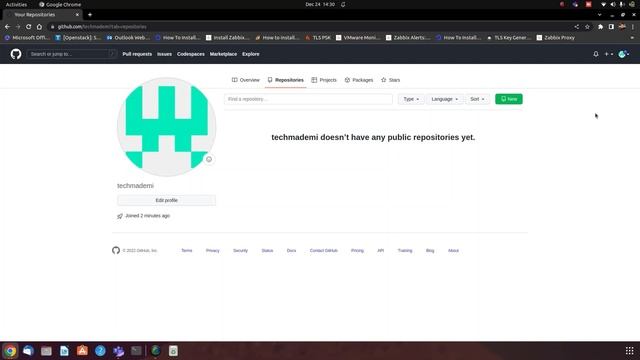Switch to the Projects tab
The height and width of the screenshot is (360, 640).
(x=324, y=80)
